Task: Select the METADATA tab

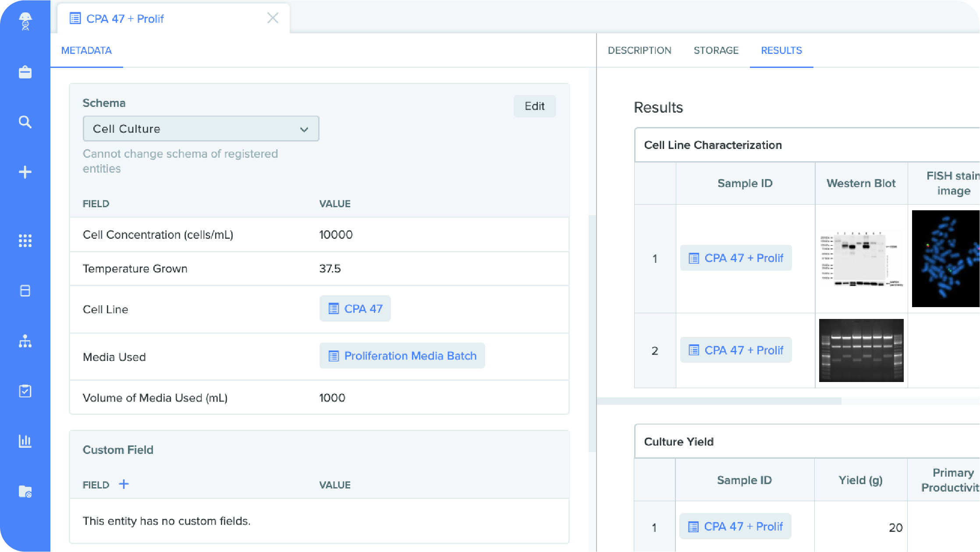Action: pos(86,50)
